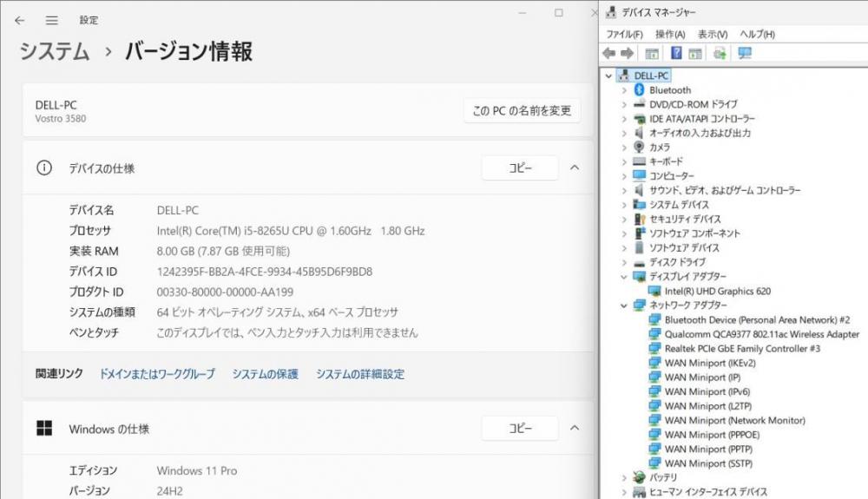
Task: Select Qualcomm QCA9377 802.11ac Wireless Adapter
Action: (762, 334)
